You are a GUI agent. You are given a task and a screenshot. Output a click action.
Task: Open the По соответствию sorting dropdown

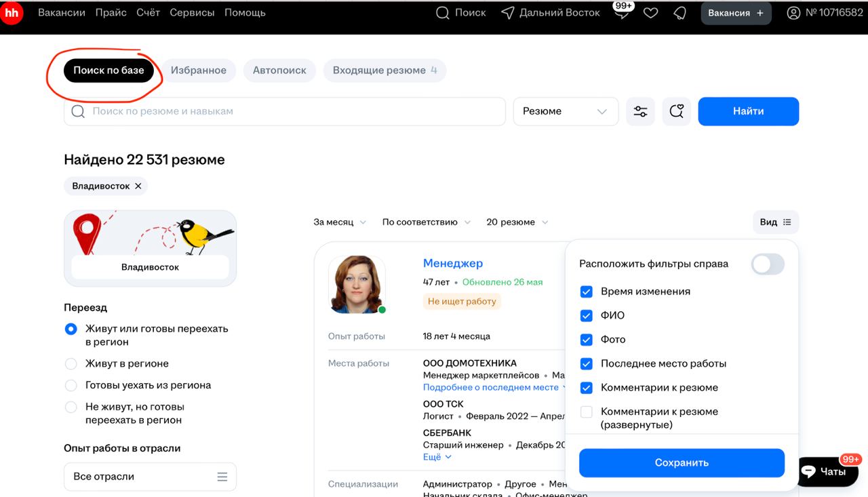coord(426,222)
